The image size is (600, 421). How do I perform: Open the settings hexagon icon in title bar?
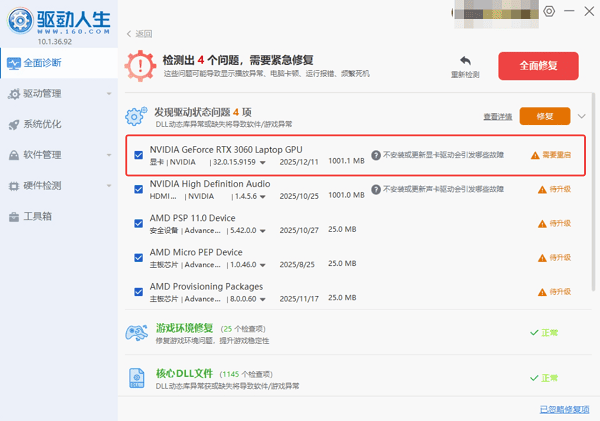pos(549,11)
